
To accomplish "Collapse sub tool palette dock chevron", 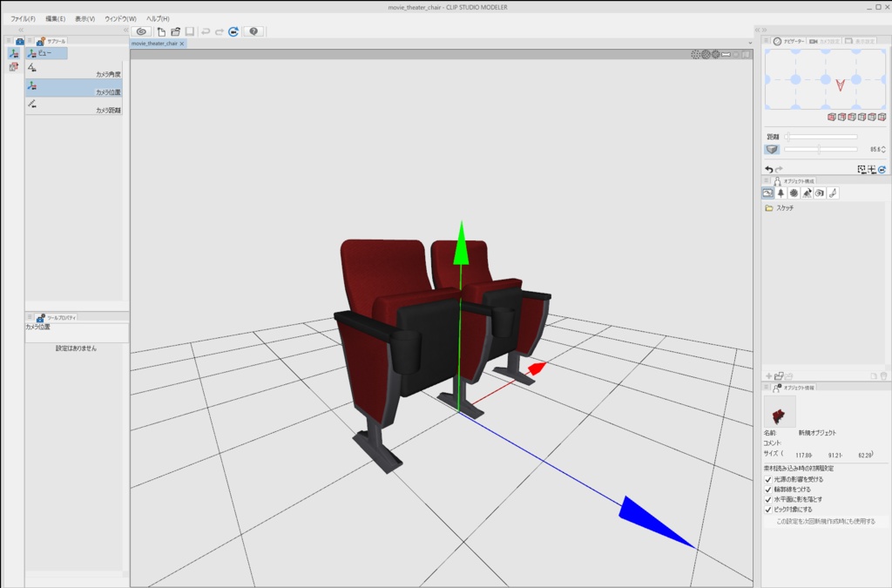I will (125, 30).
